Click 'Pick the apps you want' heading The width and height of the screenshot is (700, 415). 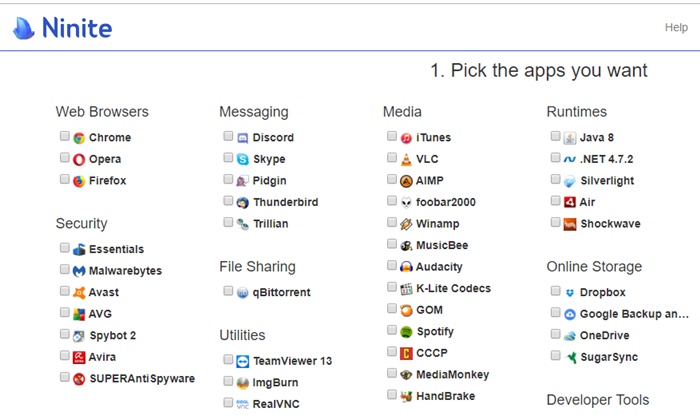[539, 71]
